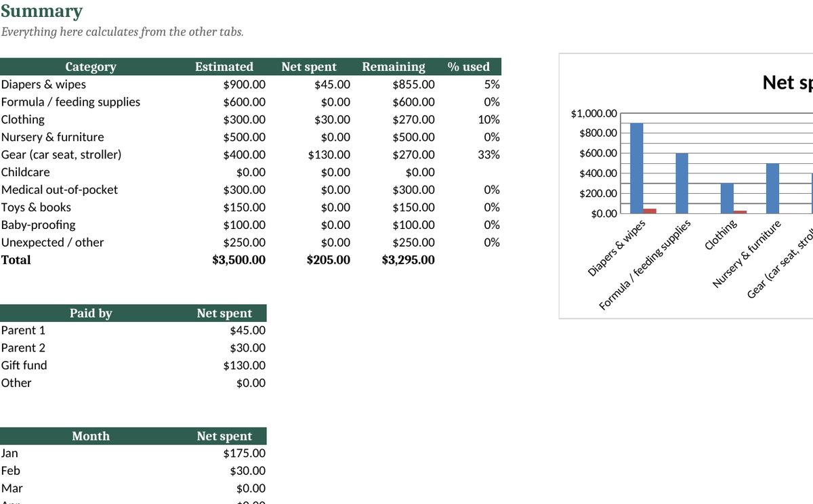Select the 33% used cell
Viewport: 813px width, 504px height.
coord(489,155)
